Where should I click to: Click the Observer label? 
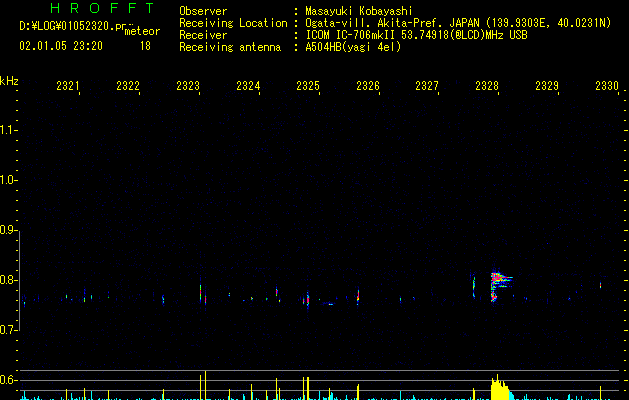pyautogui.click(x=203, y=11)
